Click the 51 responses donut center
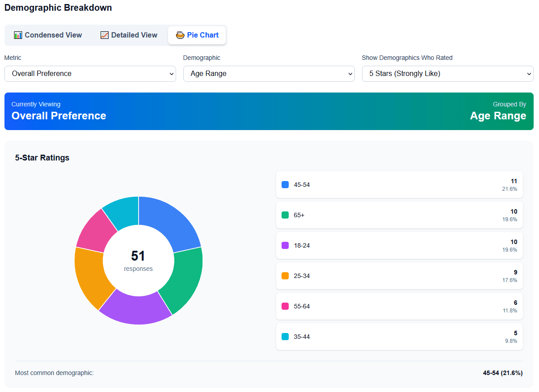539x392 pixels. [x=139, y=261]
